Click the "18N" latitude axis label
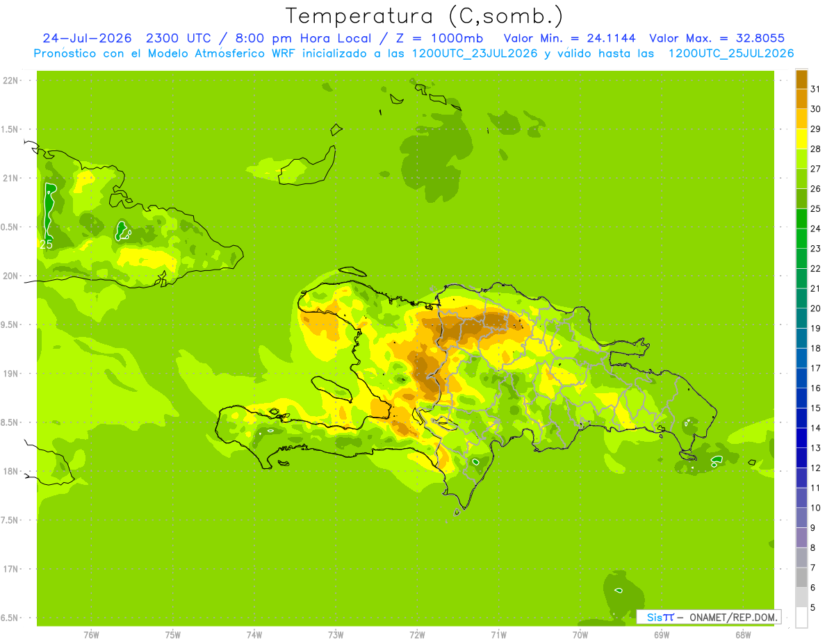 tap(10, 471)
